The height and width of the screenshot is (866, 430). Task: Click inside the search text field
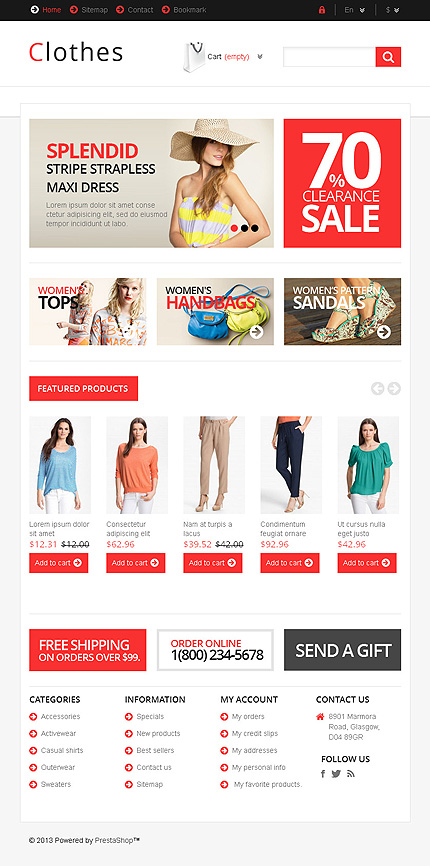(x=330, y=57)
